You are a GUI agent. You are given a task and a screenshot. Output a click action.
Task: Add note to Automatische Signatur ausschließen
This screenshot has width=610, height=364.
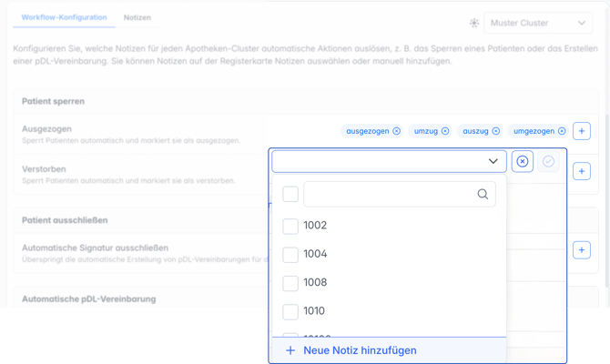point(582,250)
